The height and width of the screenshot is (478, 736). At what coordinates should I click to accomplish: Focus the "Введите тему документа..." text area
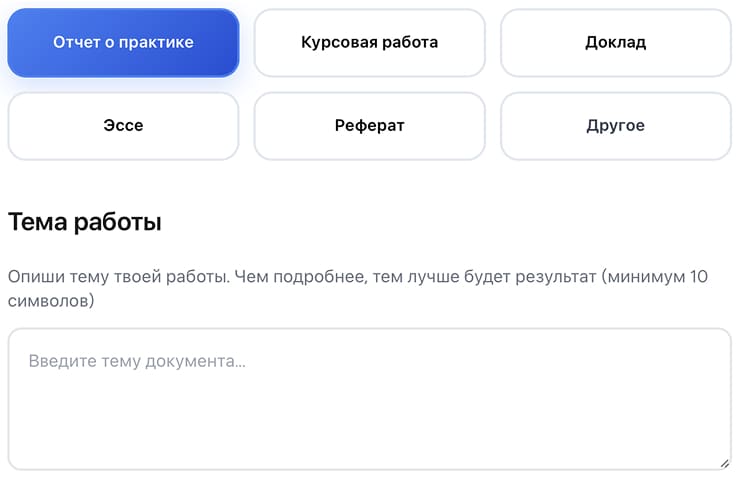[x=369, y=399]
